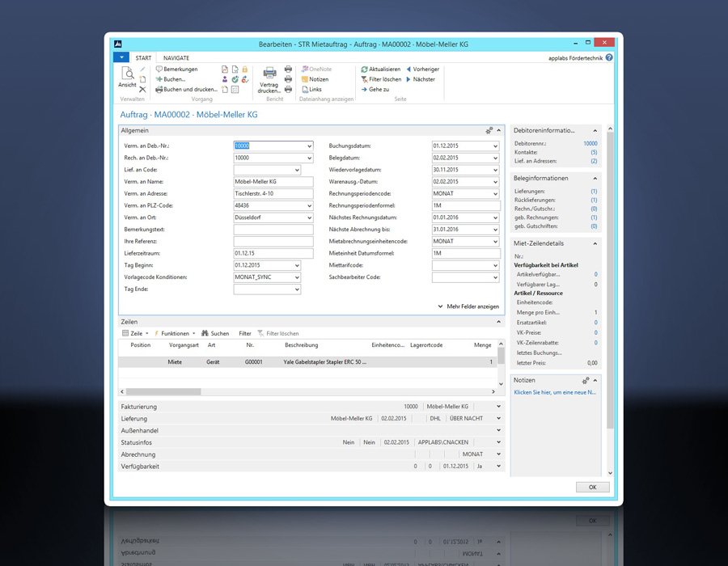Open the Sachbearbeiter Code dropdown
Screen dimensions: 728x566
pyautogui.click(x=495, y=277)
